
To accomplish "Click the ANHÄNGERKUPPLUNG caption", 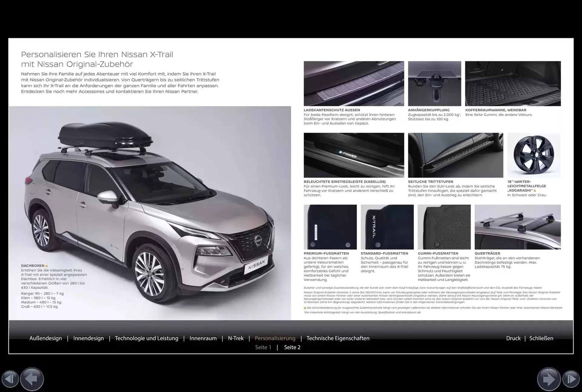I will [x=429, y=110].
